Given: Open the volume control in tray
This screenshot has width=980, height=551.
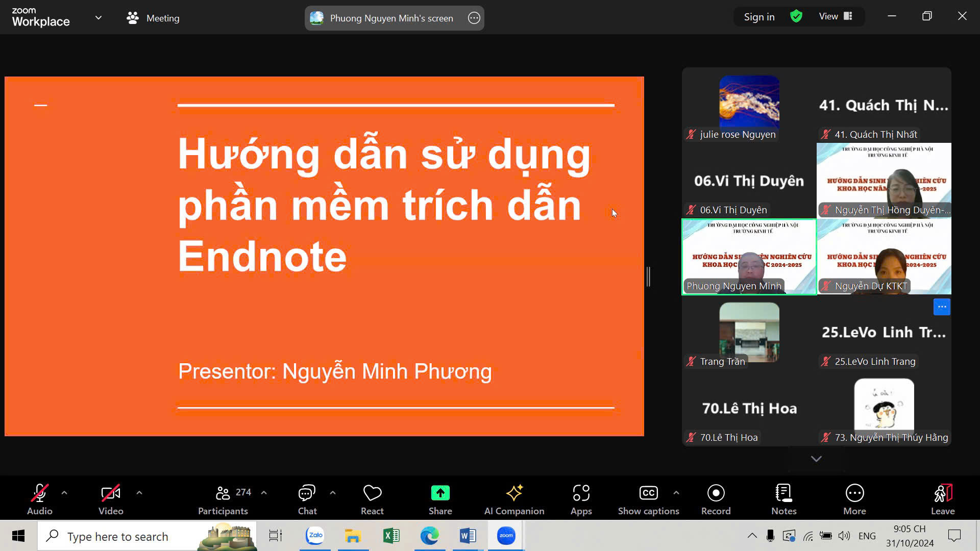Looking at the screenshot, I should [x=844, y=536].
